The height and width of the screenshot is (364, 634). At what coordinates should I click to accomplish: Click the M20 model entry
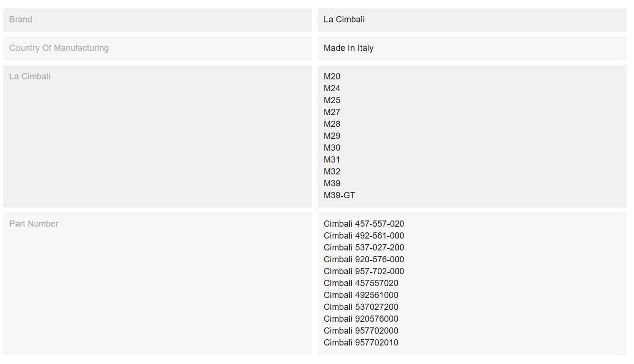point(332,77)
